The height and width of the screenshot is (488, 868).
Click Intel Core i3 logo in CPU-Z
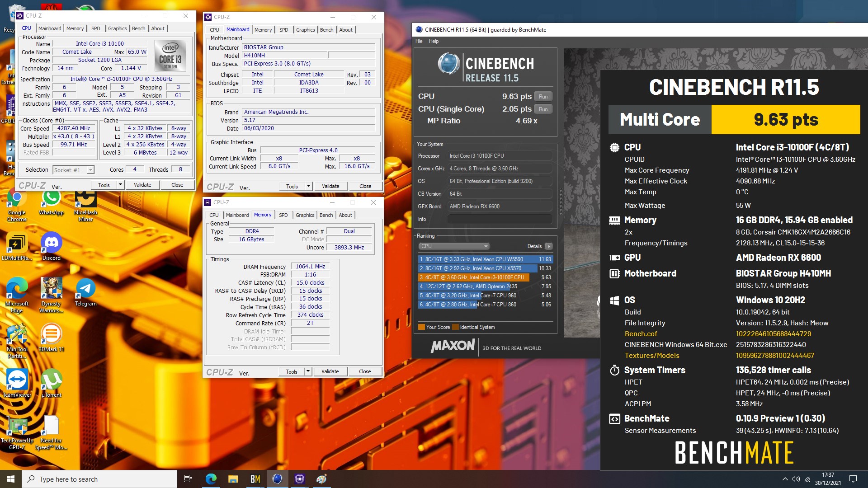[x=170, y=55]
